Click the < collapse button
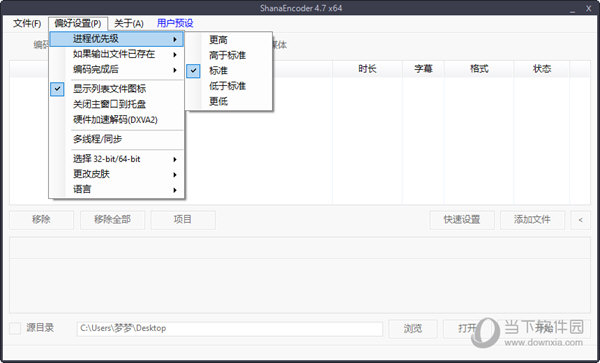Image resolution: width=600 pixels, height=363 pixels. (580, 220)
